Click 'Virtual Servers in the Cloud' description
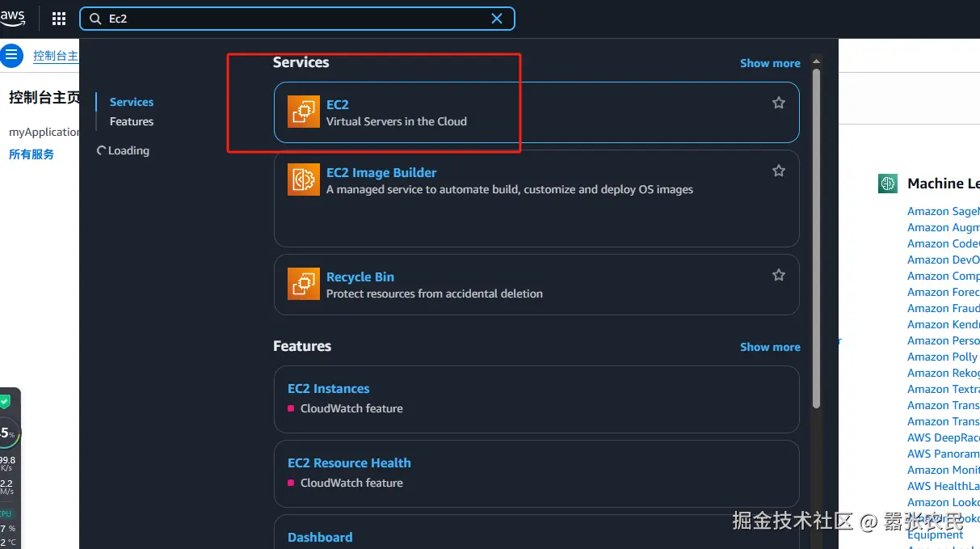This screenshot has width=980, height=549. 397,121
